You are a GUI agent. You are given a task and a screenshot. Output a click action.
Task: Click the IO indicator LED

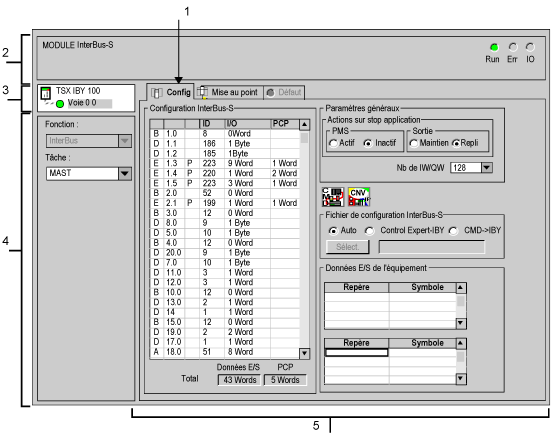click(530, 47)
